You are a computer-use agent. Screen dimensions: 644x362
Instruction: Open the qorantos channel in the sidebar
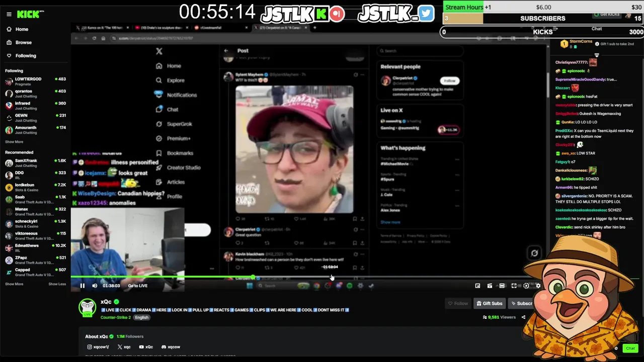click(x=35, y=93)
